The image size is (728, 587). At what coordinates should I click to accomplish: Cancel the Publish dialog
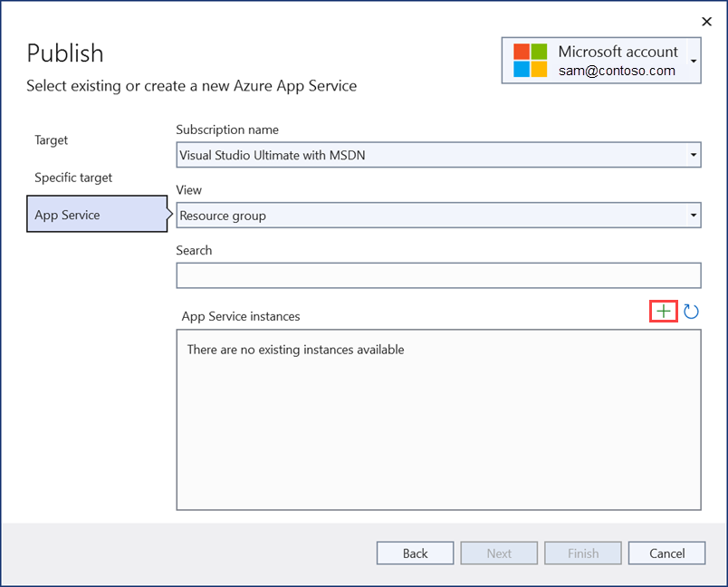point(667,553)
